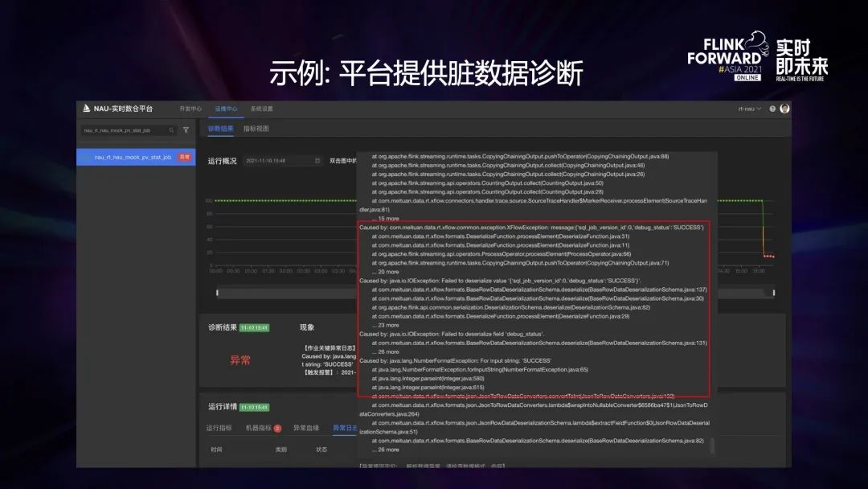868x489 pixels.
Task: Click the '... 23 more' log line
Action: click(x=385, y=325)
